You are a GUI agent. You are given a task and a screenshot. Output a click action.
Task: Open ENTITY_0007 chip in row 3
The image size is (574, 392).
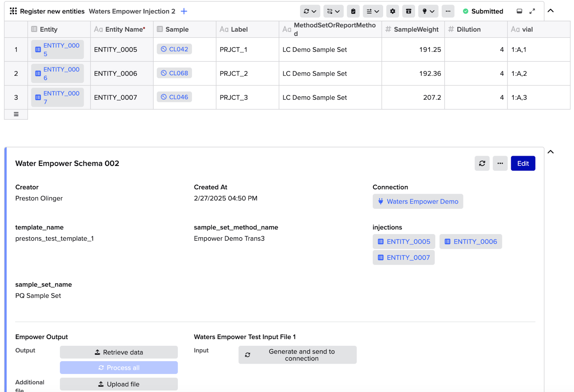coord(57,97)
